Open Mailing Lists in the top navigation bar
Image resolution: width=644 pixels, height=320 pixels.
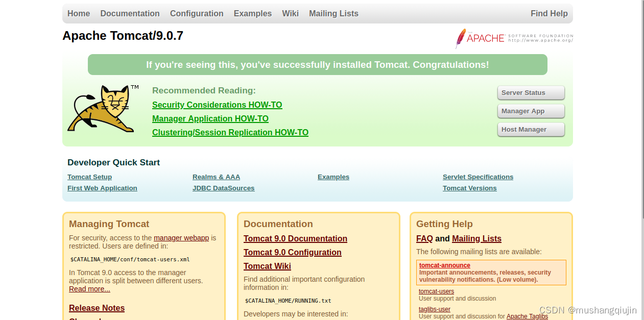pyautogui.click(x=333, y=14)
